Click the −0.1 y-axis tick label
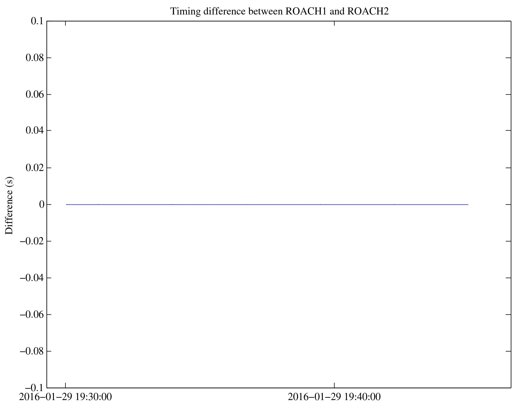This screenshot has height=420, width=516. click(x=34, y=388)
